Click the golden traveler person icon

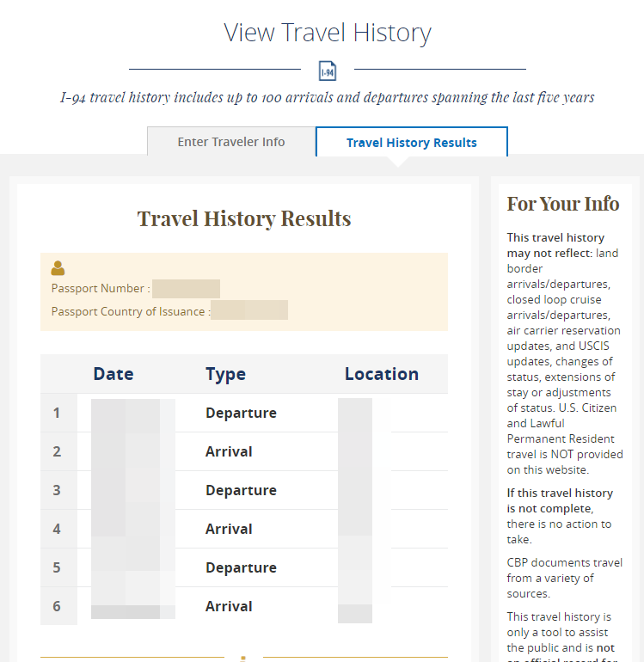point(58,268)
